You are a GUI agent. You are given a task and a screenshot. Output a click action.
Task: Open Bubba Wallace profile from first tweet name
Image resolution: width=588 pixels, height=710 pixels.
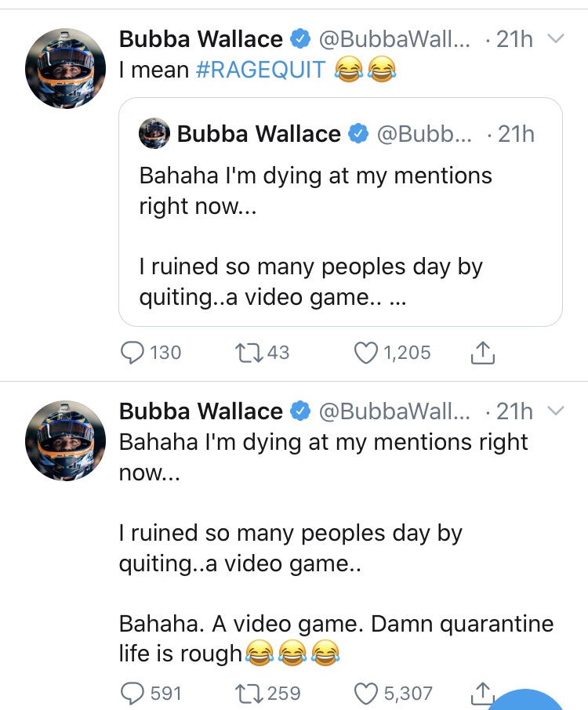(201, 39)
